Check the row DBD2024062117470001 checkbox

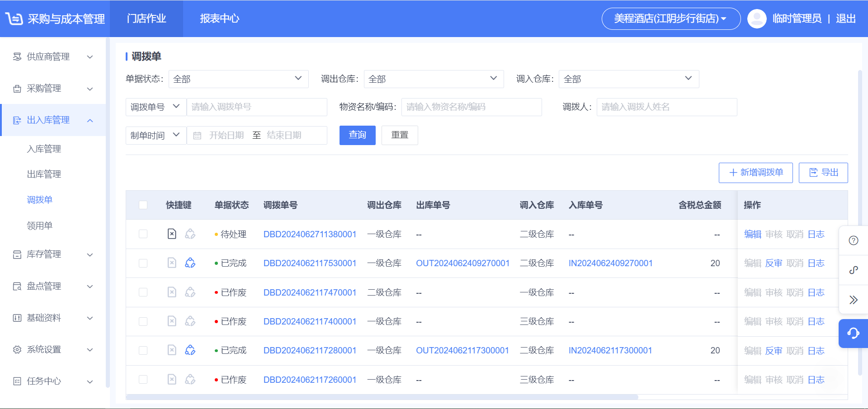143,292
